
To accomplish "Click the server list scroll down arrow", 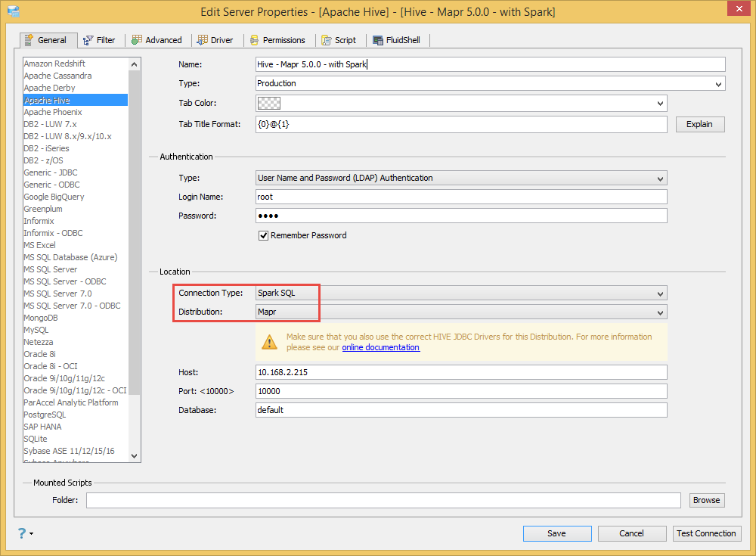I will [134, 455].
